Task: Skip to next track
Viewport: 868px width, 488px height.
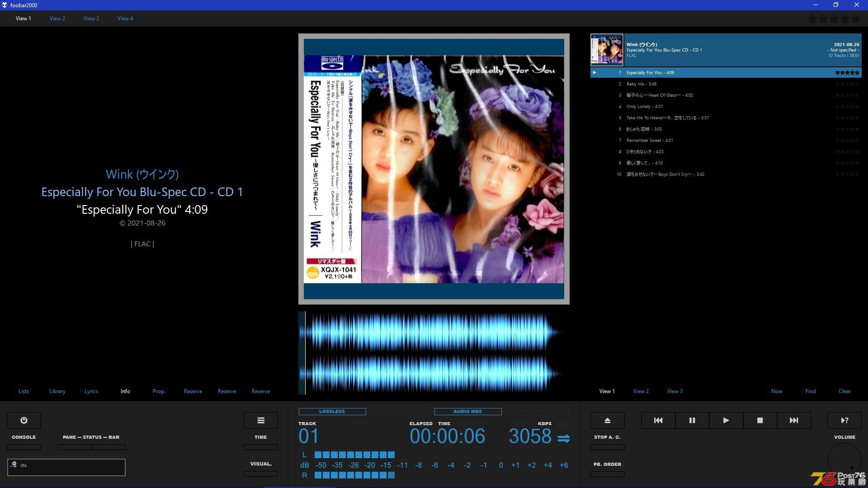Action: tap(794, 420)
